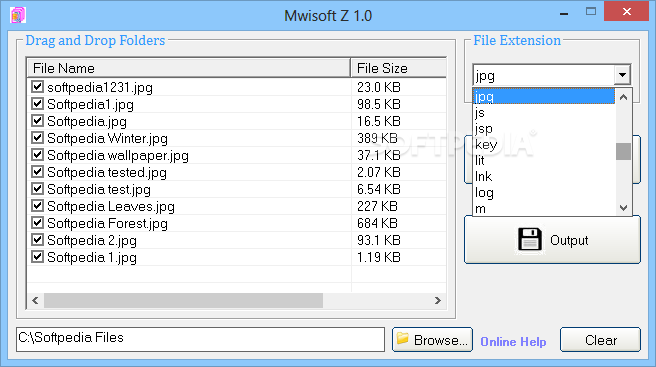Toggle checkbox for Softpedia Winter.jpg
Viewport: 656px width, 367px height.
(x=37, y=138)
